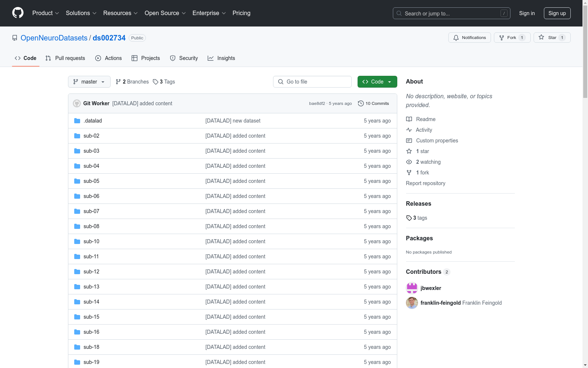The image size is (588, 368).
Task: Open the Actions tab
Action: (108, 58)
